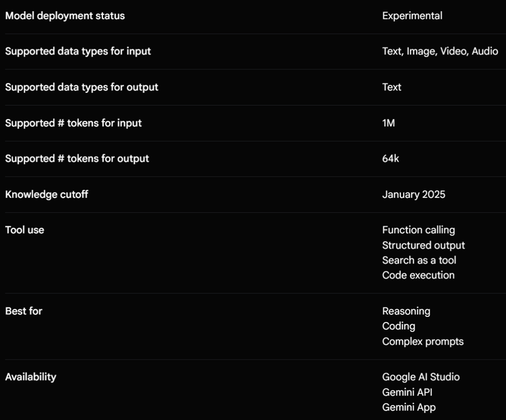Viewport: 506px width, 420px height.
Task: Click the "64k" output token value
Action: [x=390, y=158]
